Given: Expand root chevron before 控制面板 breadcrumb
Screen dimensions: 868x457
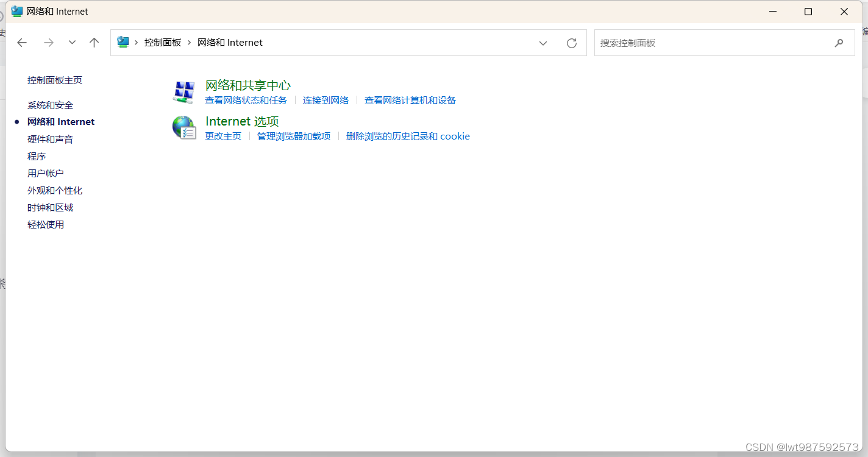Looking at the screenshot, I should coord(137,43).
